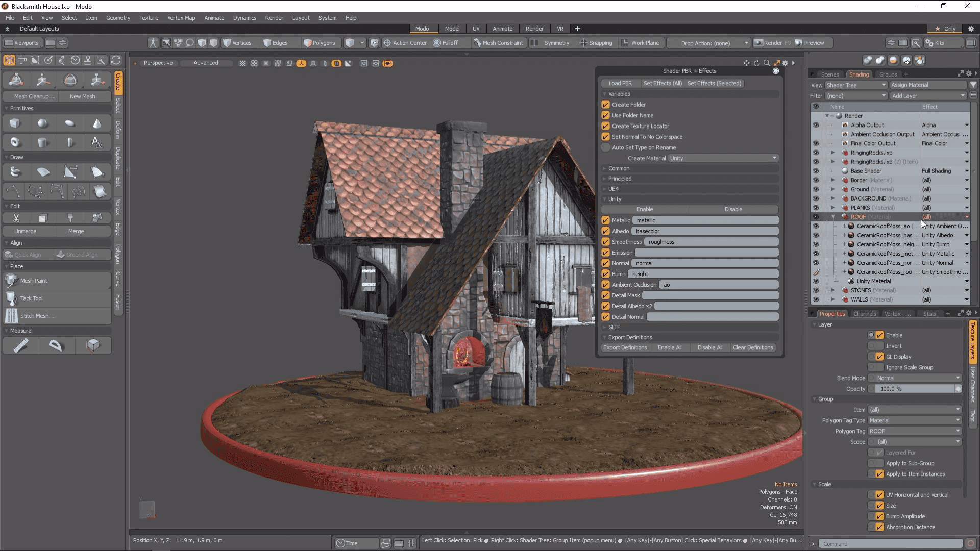Screen dimensions: 980x551
Task: Click the Mesh Cleanup button
Action: 34,96
